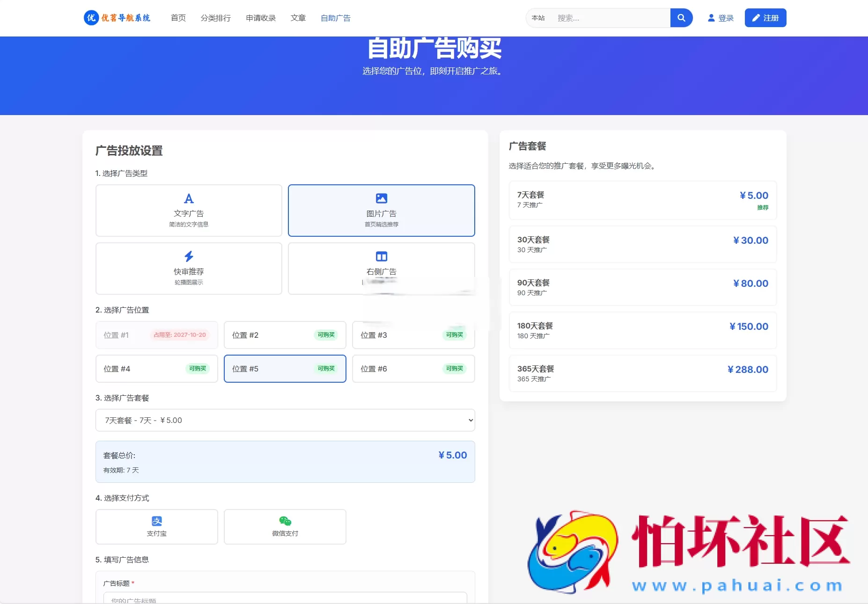Select position 位置 #3 marked 可购买
The height and width of the screenshot is (604, 868).
tap(413, 335)
